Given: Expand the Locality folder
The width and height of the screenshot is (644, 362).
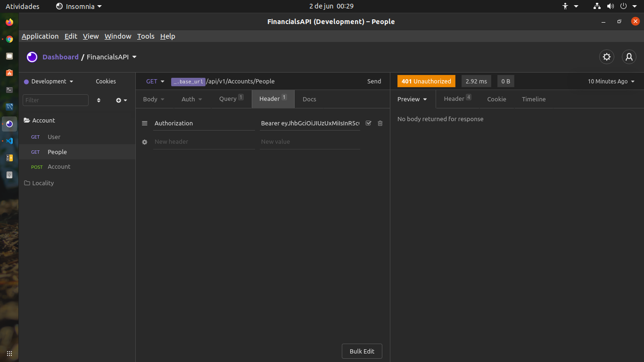Looking at the screenshot, I should [x=39, y=183].
